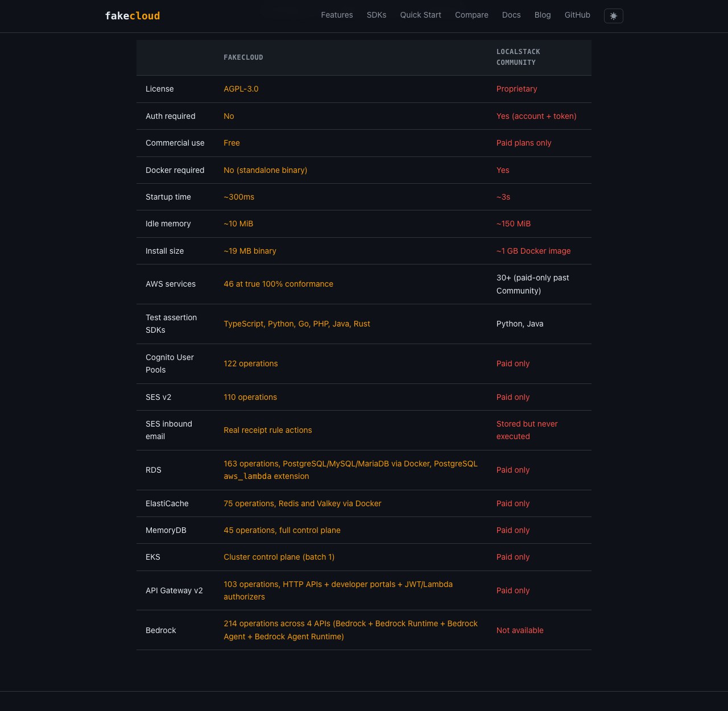The width and height of the screenshot is (728, 711).
Task: Click the '122 operations' cell
Action: point(251,364)
